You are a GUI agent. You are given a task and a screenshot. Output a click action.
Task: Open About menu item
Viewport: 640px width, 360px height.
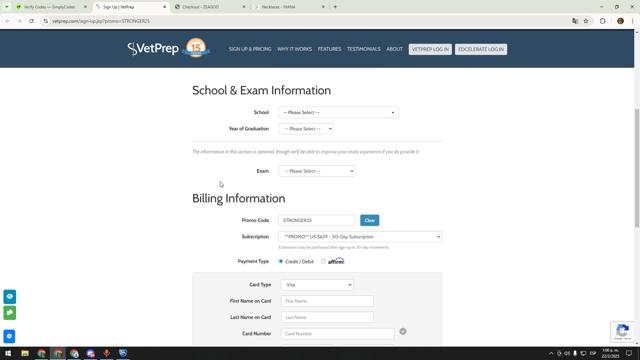coord(394,49)
